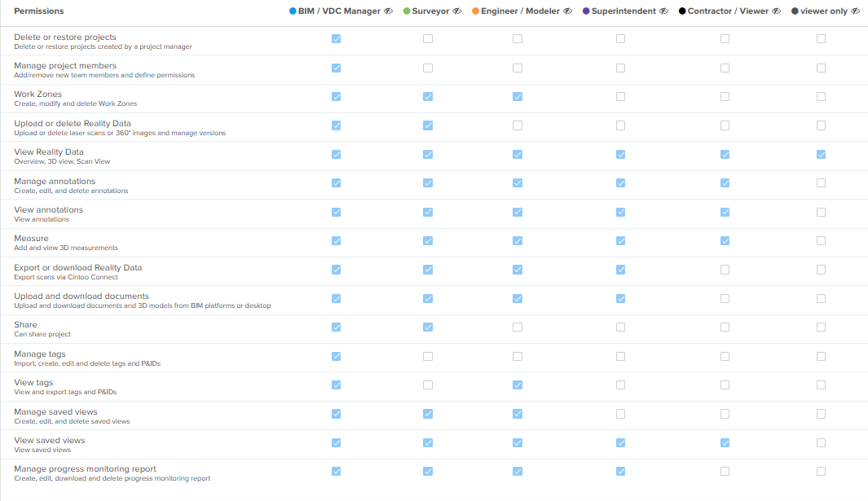Uncheck Manage saved views for Surveyor
Image resolution: width=868 pixels, height=501 pixels.
[x=428, y=414]
